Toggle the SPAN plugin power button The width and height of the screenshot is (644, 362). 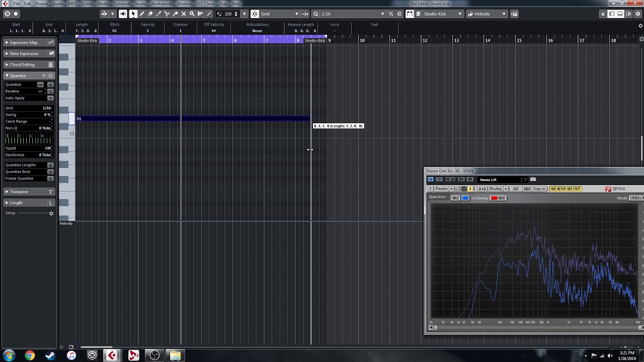pyautogui.click(x=431, y=179)
